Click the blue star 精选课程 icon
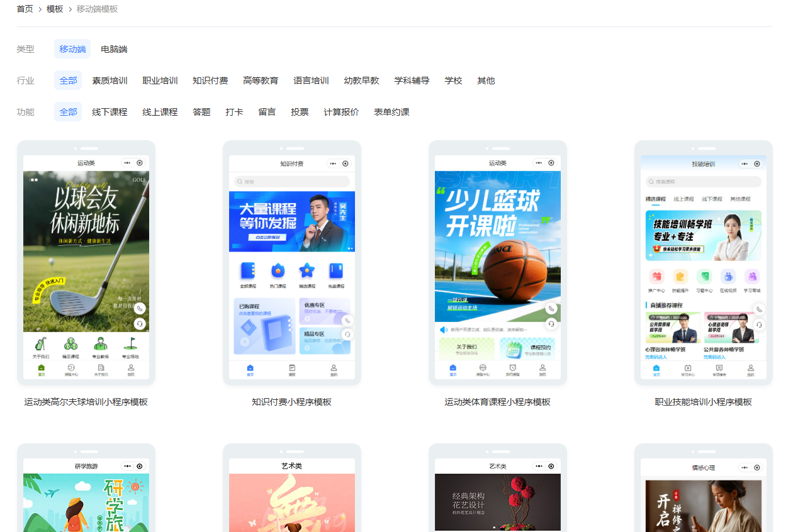This screenshot has width=793, height=532. click(307, 271)
